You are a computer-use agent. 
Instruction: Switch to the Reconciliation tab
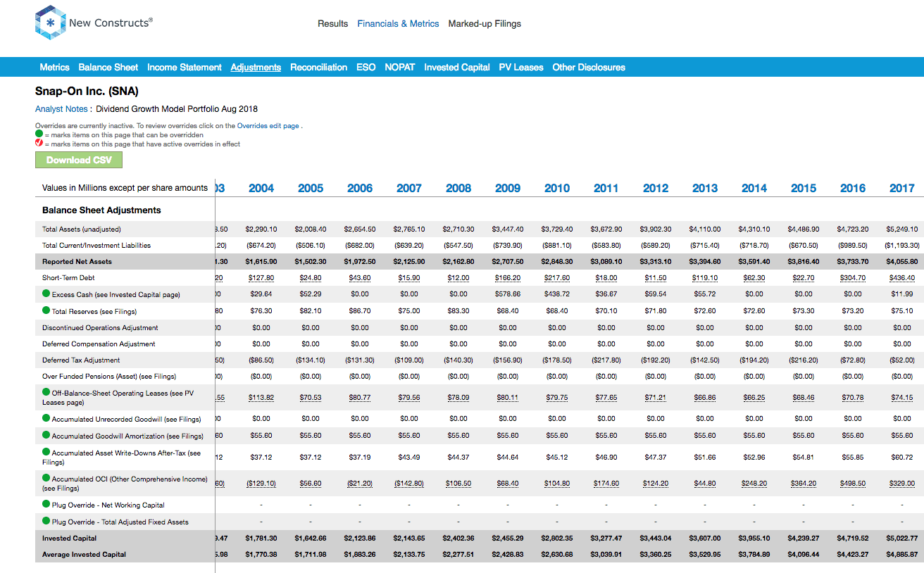tap(318, 68)
